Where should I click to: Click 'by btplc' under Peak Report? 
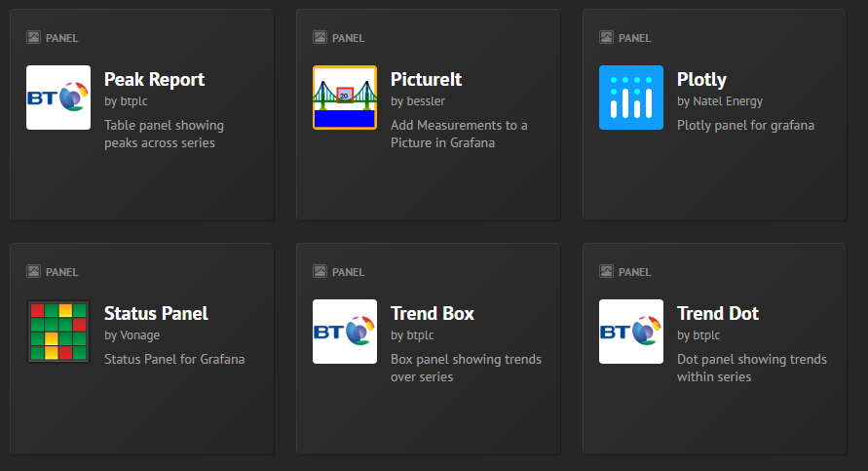[x=127, y=101]
